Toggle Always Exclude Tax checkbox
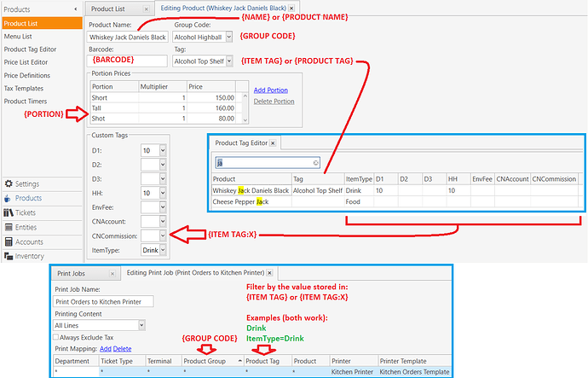Image resolution: width=588 pixels, height=378 pixels. tap(56, 337)
